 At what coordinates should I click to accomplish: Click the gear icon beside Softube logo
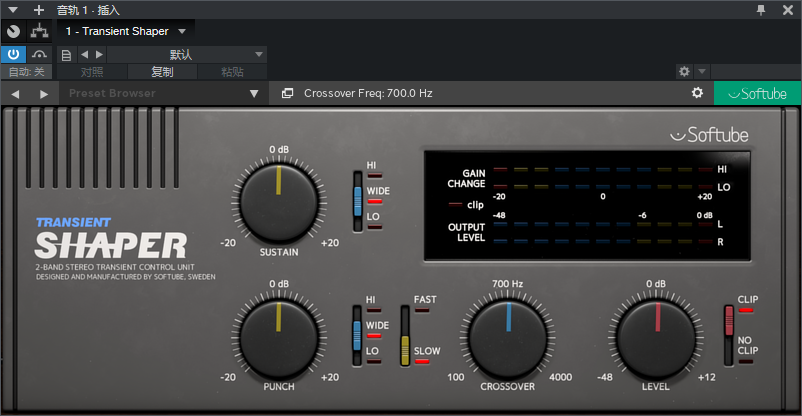click(x=697, y=93)
